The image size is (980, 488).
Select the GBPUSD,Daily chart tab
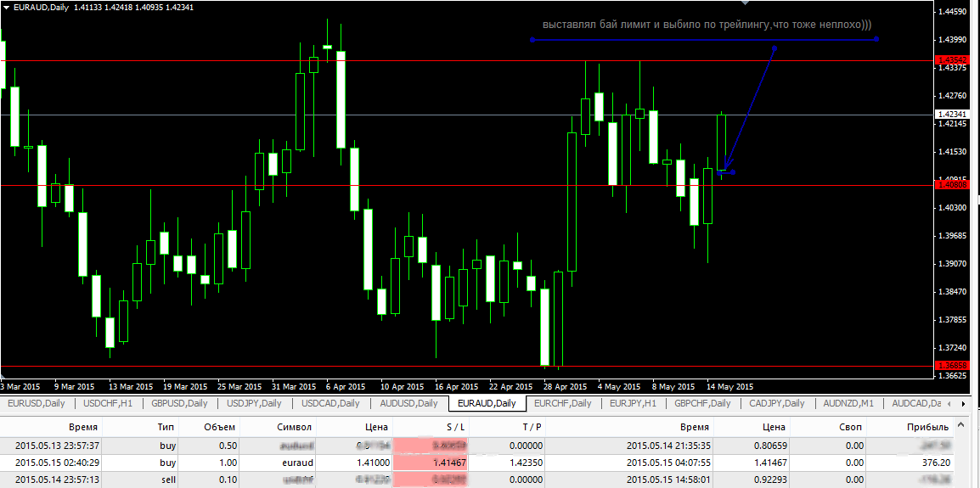[179, 403]
